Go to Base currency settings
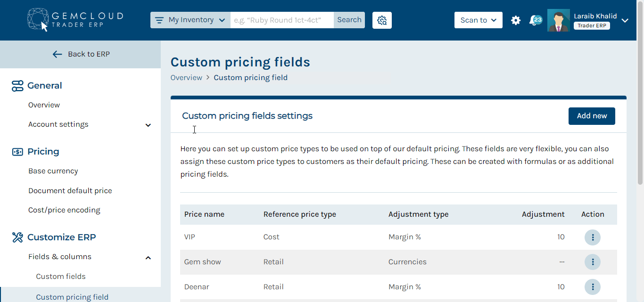644x302 pixels. click(53, 171)
